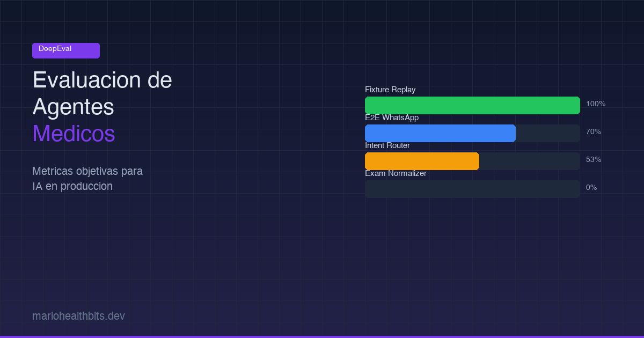Click the Metricas objetivas para subtitle text
The height and width of the screenshot is (338, 644).
pyautogui.click(x=87, y=171)
